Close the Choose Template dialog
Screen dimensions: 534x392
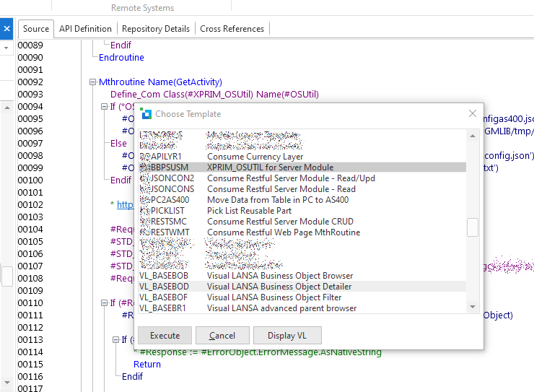(x=473, y=113)
